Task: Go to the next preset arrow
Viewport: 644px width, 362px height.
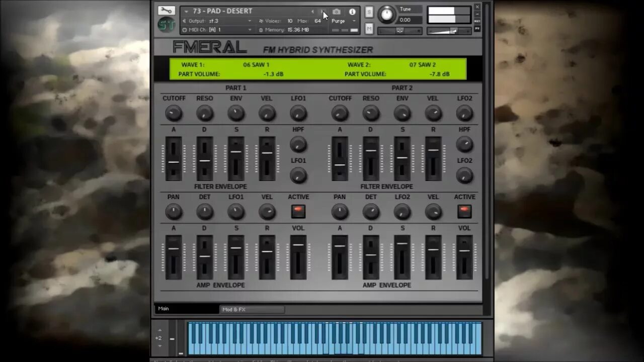Action: [322, 12]
